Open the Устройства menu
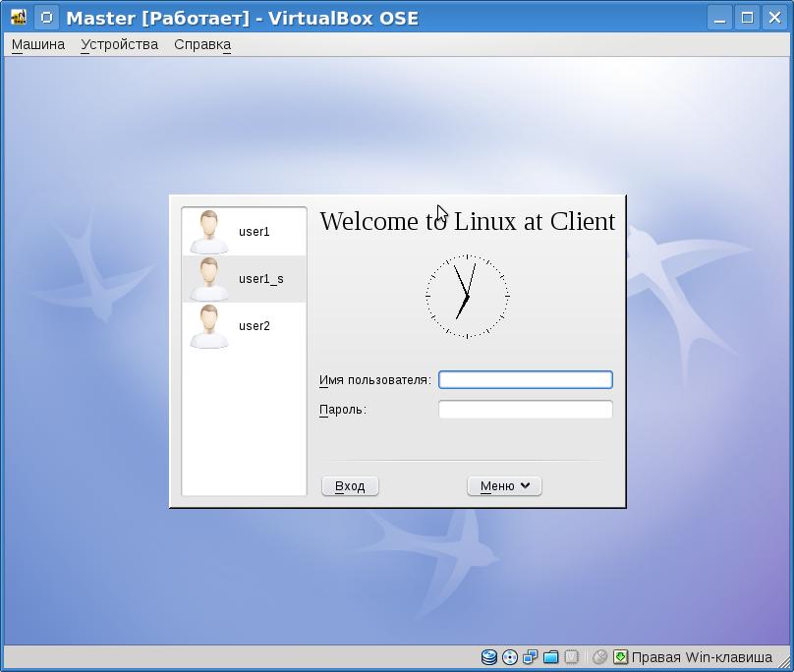 coord(119,44)
